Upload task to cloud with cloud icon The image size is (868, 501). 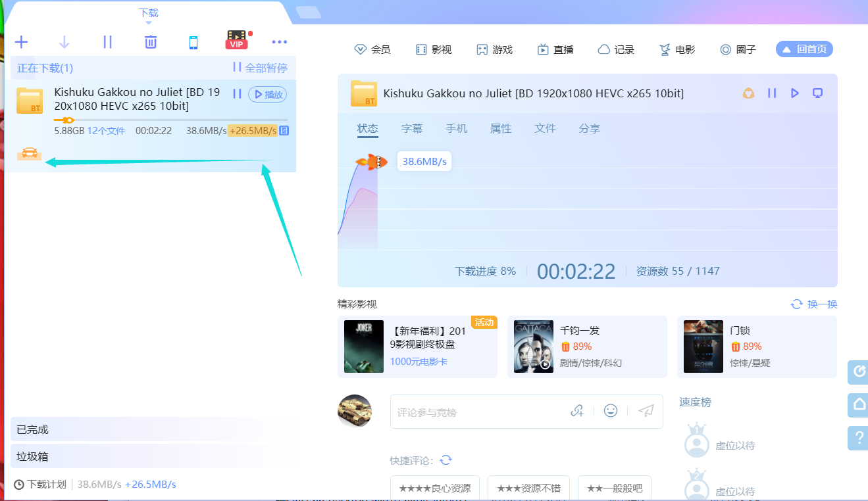748,93
